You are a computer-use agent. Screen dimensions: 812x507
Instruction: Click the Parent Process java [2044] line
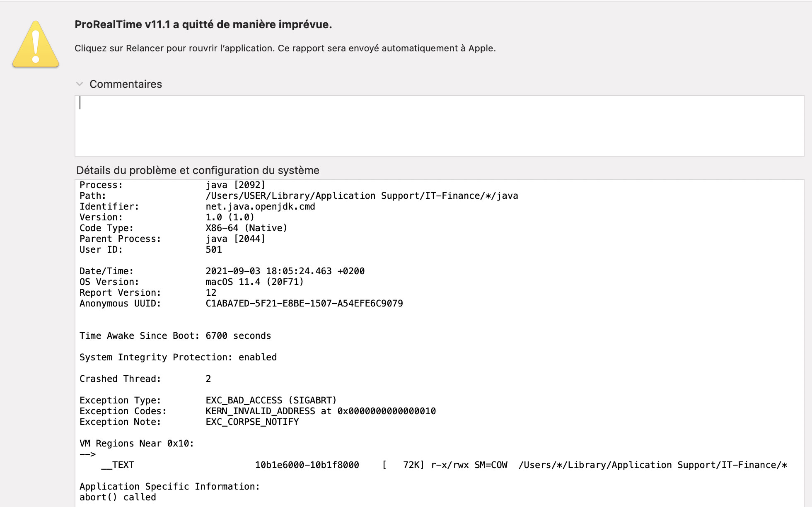click(172, 239)
